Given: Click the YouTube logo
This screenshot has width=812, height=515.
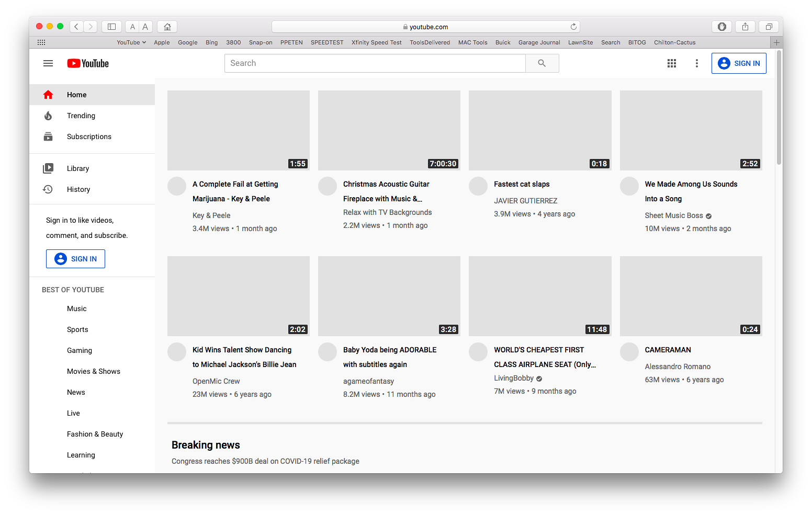Looking at the screenshot, I should click(88, 63).
